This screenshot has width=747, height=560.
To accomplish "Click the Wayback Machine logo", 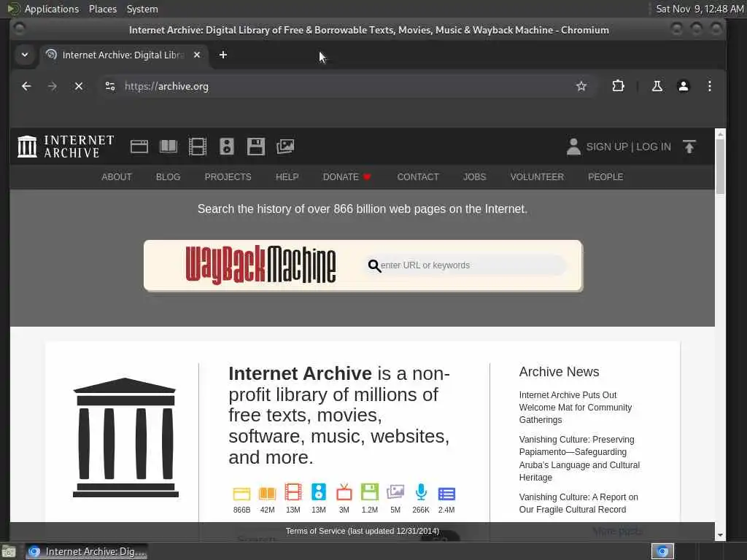I will click(x=260, y=265).
